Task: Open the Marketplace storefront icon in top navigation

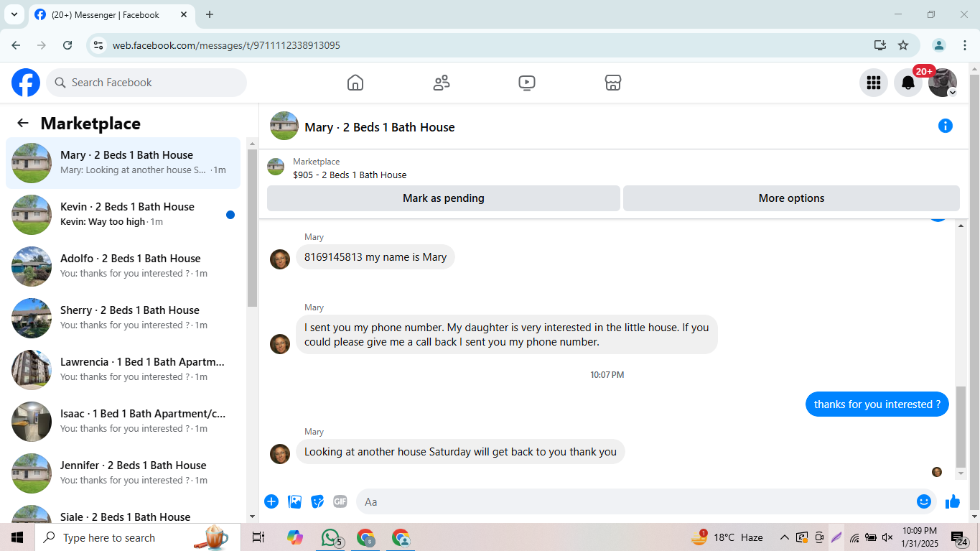Action: click(612, 83)
